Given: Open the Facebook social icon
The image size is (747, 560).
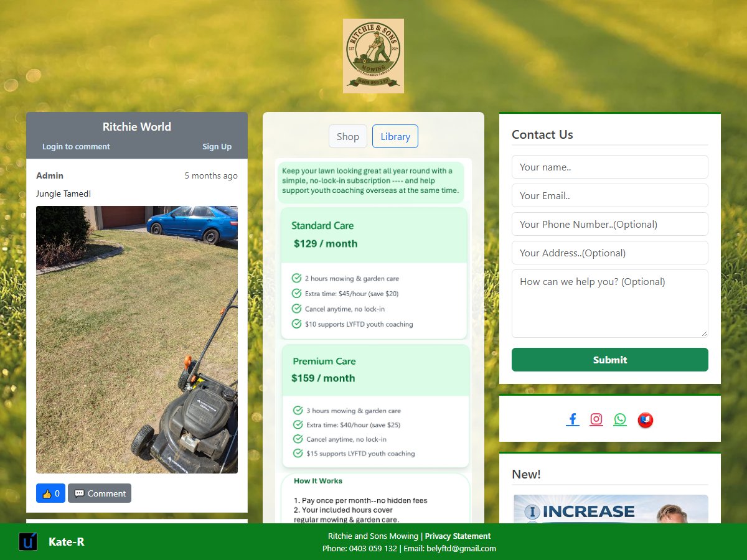Looking at the screenshot, I should (x=573, y=419).
